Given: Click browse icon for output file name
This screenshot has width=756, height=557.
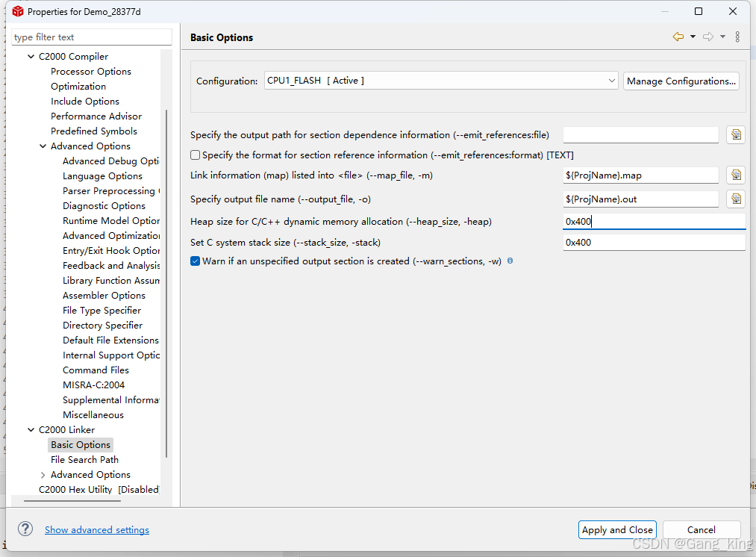Looking at the screenshot, I should (x=736, y=199).
